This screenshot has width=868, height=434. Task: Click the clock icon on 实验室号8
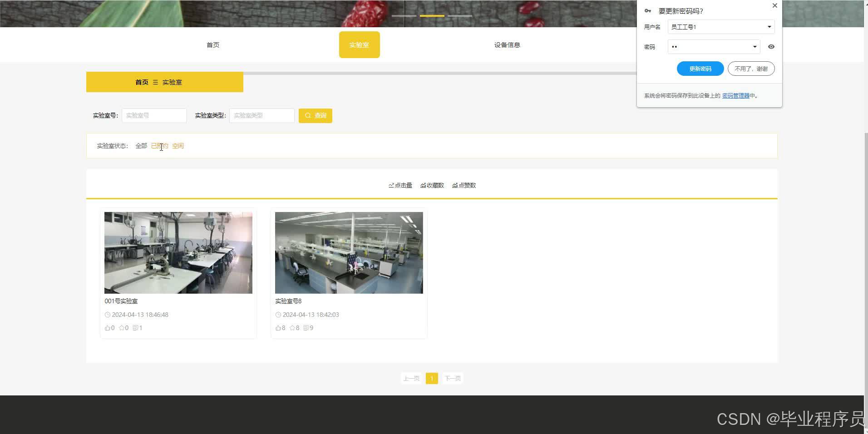[278, 315]
